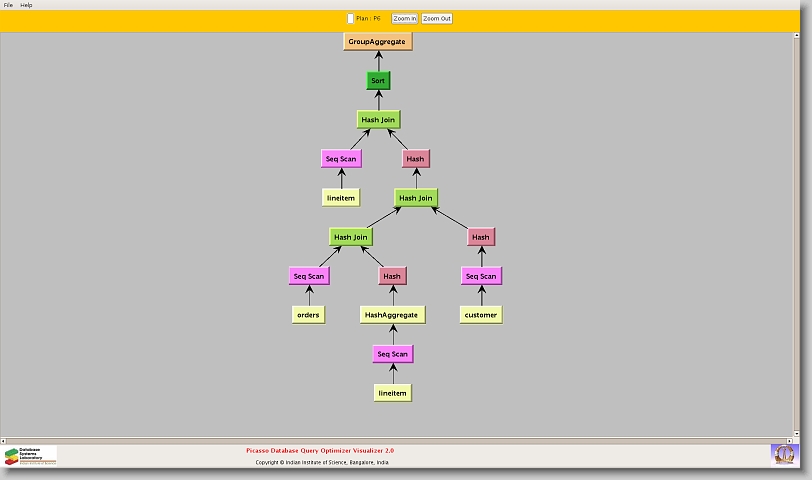Click the white Plan P6 color box
Image resolution: width=812 pixels, height=480 pixels.
point(350,18)
